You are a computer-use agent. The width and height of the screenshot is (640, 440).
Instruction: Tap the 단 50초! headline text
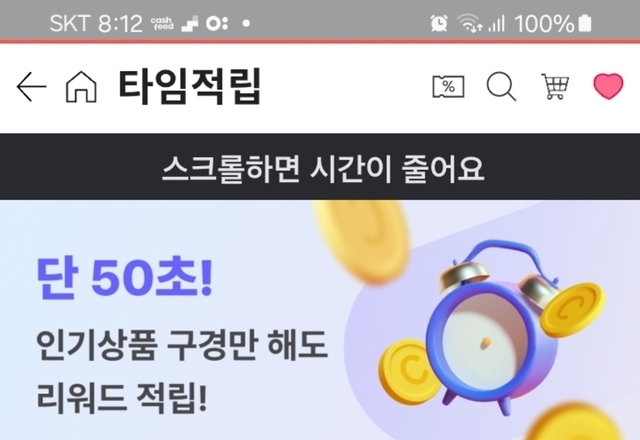(125, 278)
